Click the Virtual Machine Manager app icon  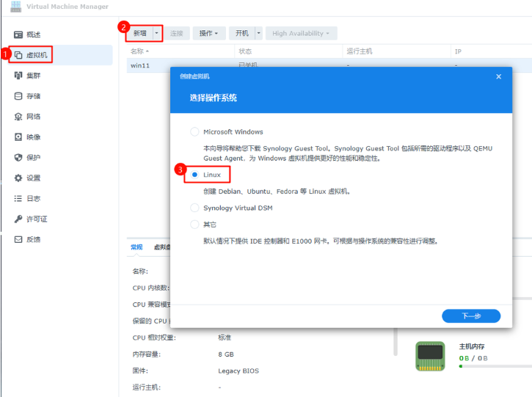pyautogui.click(x=15, y=7)
